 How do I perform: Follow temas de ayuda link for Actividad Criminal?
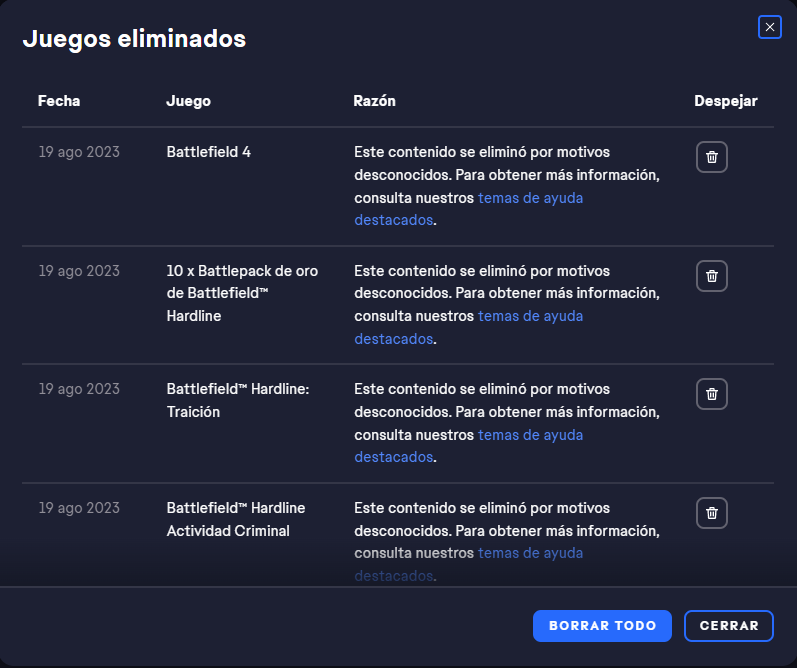pyautogui.click(x=530, y=553)
